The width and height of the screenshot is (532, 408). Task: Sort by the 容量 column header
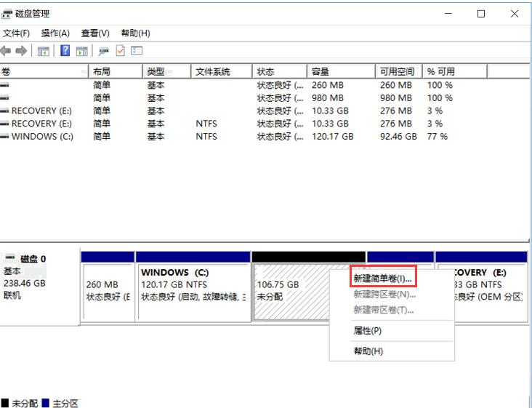(x=342, y=71)
